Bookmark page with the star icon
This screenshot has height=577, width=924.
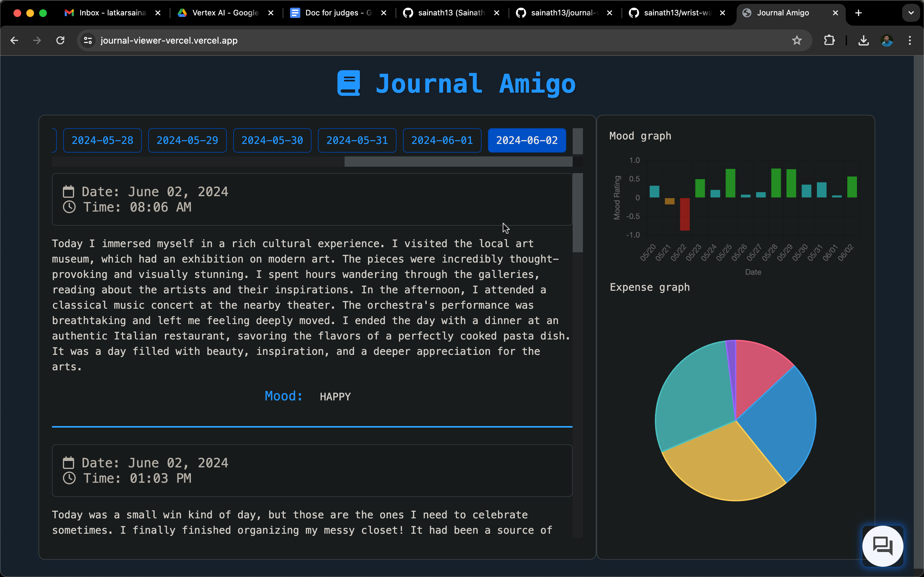(797, 40)
